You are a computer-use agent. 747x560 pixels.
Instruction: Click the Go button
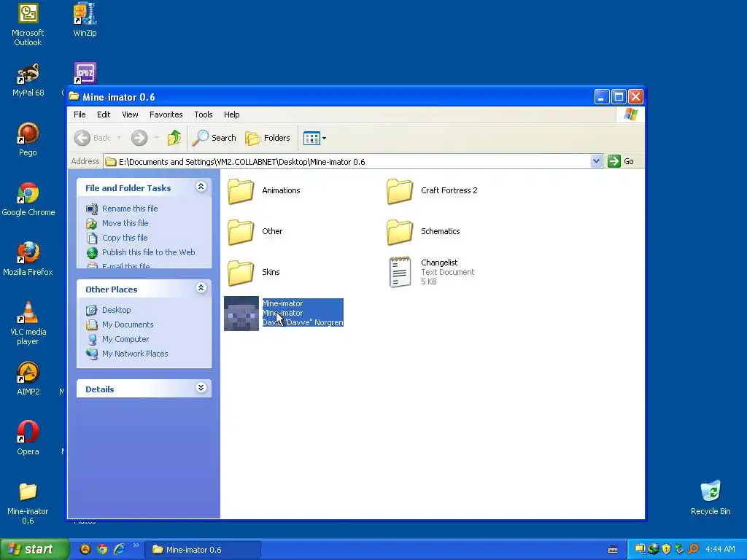[x=622, y=161]
